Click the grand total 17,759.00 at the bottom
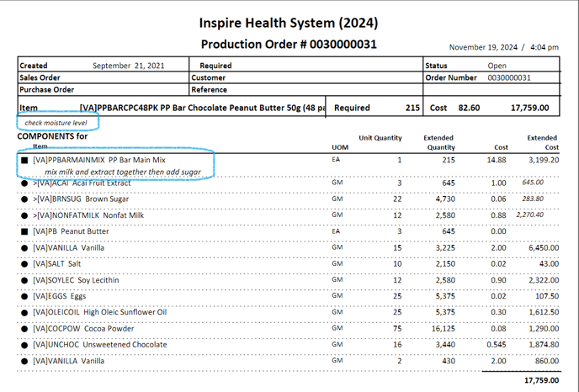The image size is (579, 392). (x=542, y=380)
